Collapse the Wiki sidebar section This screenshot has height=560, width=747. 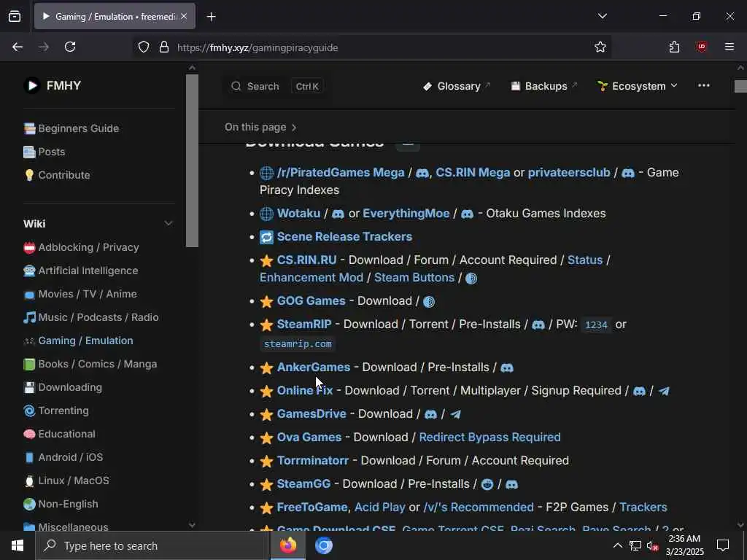click(x=169, y=223)
